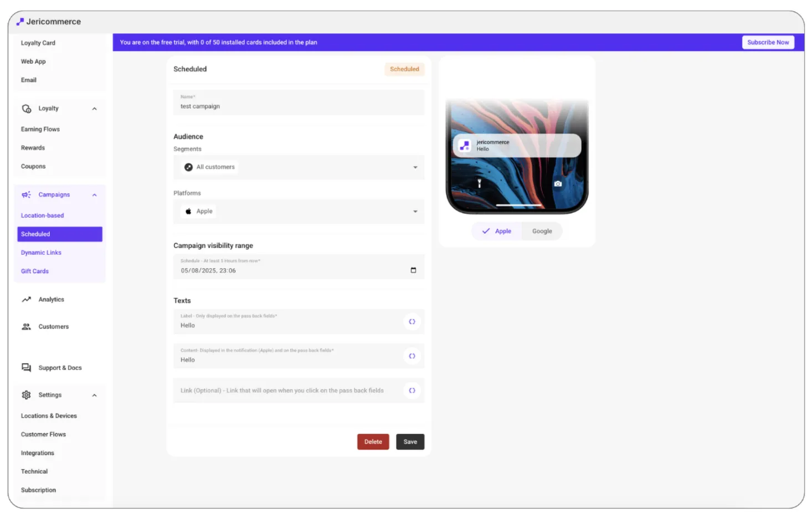Click the Subscribe Now button
Screen dimensions: 812x513
tap(768, 43)
